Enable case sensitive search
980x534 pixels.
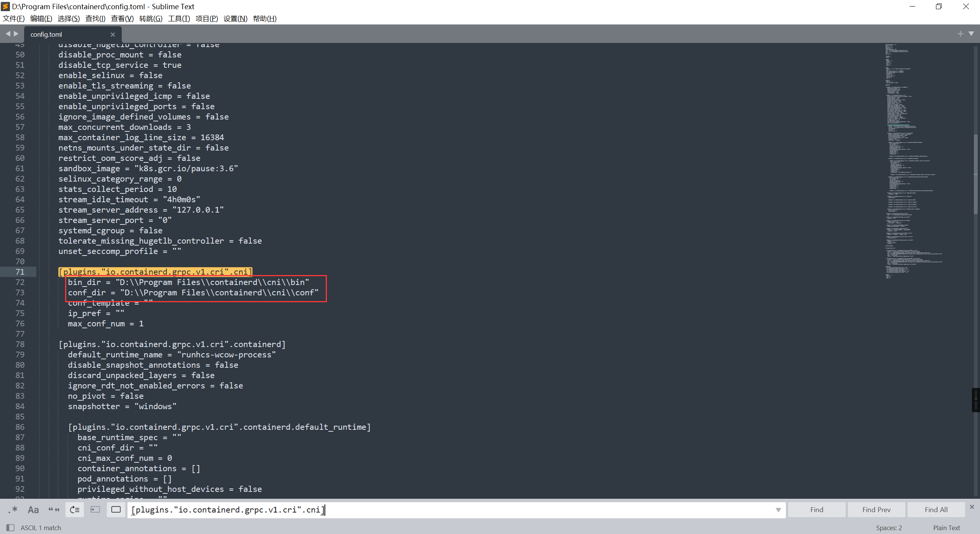(x=33, y=509)
